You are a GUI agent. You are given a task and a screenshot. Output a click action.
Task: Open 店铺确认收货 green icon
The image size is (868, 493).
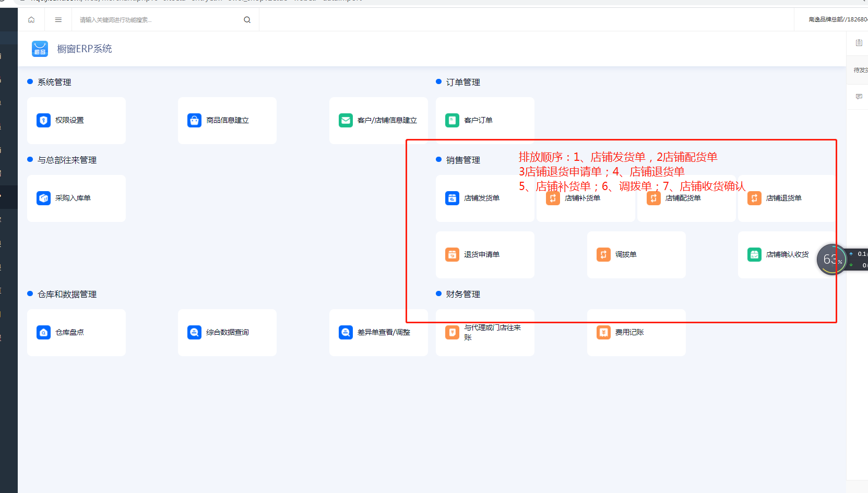coord(754,255)
